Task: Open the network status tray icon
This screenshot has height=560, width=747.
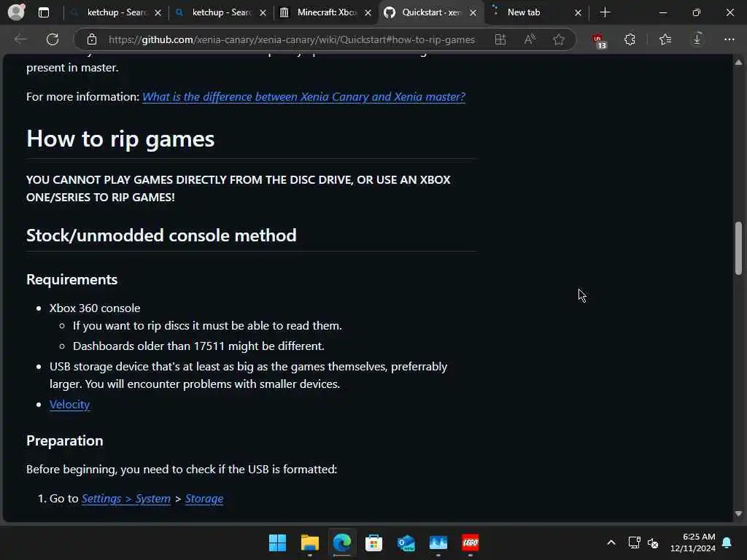Action: pyautogui.click(x=634, y=542)
